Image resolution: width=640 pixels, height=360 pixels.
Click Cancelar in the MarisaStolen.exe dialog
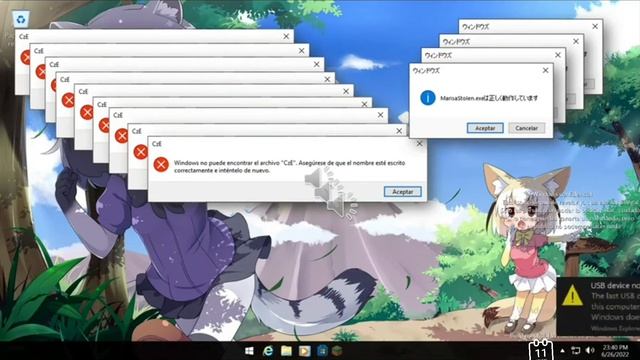[x=526, y=128]
